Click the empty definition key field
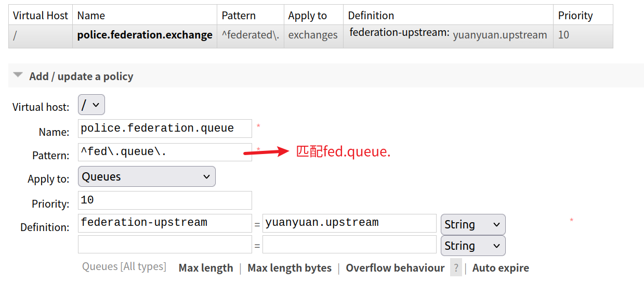The height and width of the screenshot is (281, 644). pos(165,244)
